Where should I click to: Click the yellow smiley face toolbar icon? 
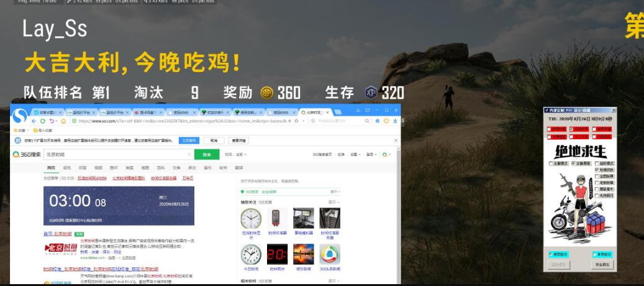[386, 121]
